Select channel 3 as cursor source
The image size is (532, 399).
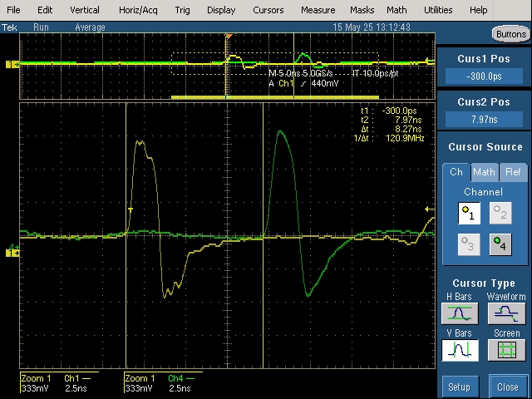pos(469,244)
